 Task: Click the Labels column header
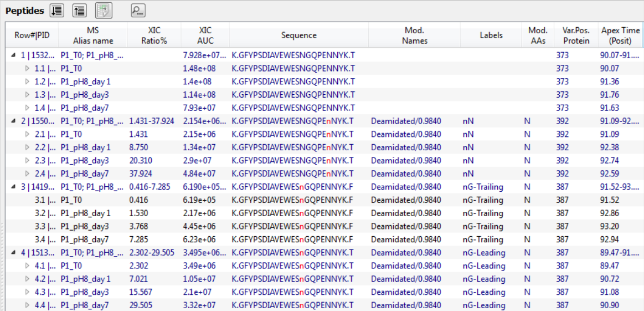(x=491, y=35)
